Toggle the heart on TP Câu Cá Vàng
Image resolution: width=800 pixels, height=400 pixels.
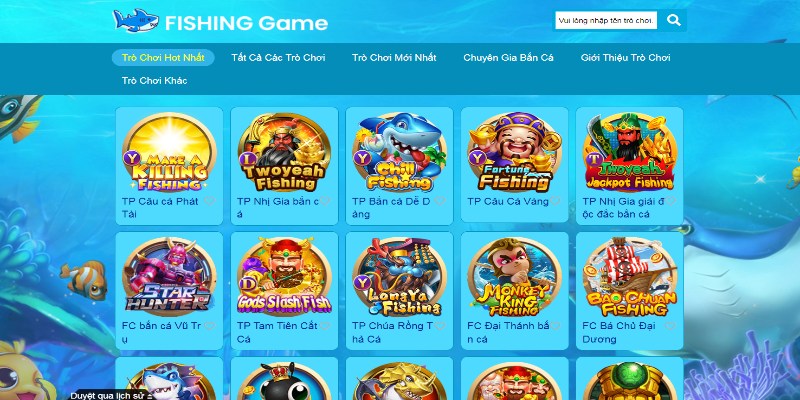(x=555, y=201)
